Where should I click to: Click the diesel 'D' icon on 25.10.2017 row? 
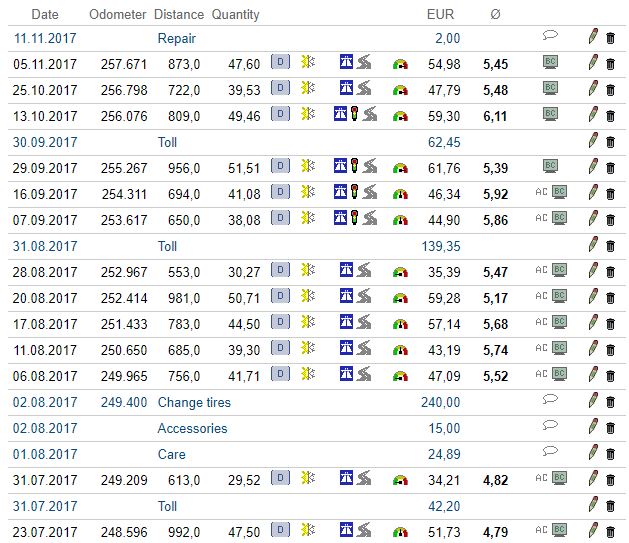tap(281, 88)
